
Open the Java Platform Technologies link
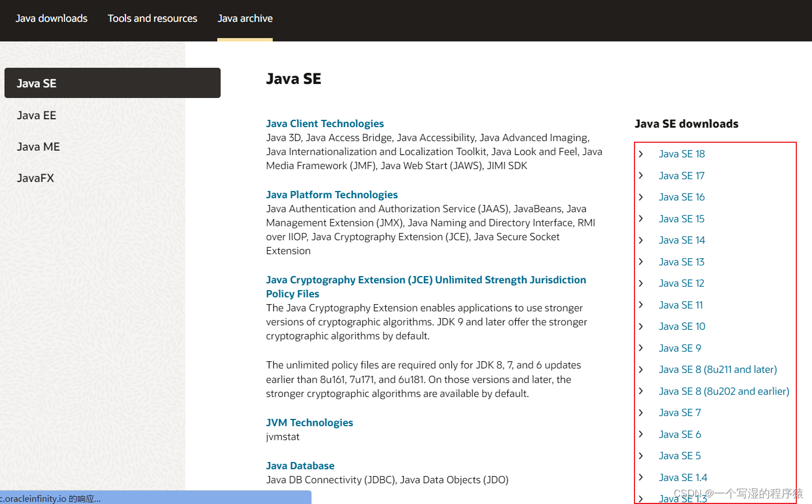332,194
